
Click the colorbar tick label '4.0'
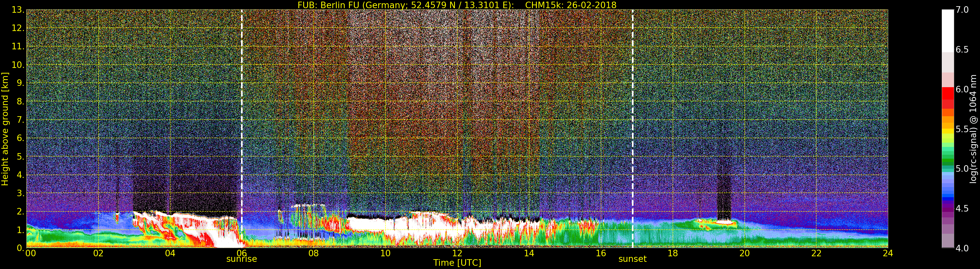(x=962, y=248)
